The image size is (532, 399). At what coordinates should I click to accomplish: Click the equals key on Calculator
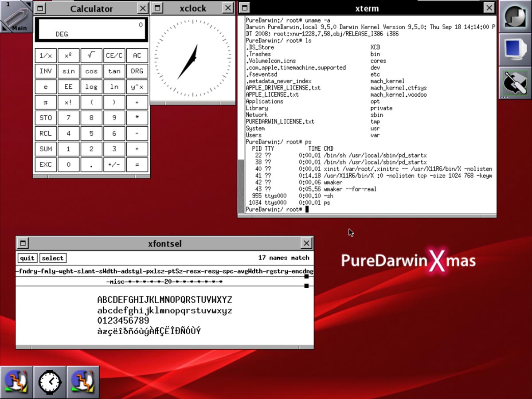click(137, 164)
